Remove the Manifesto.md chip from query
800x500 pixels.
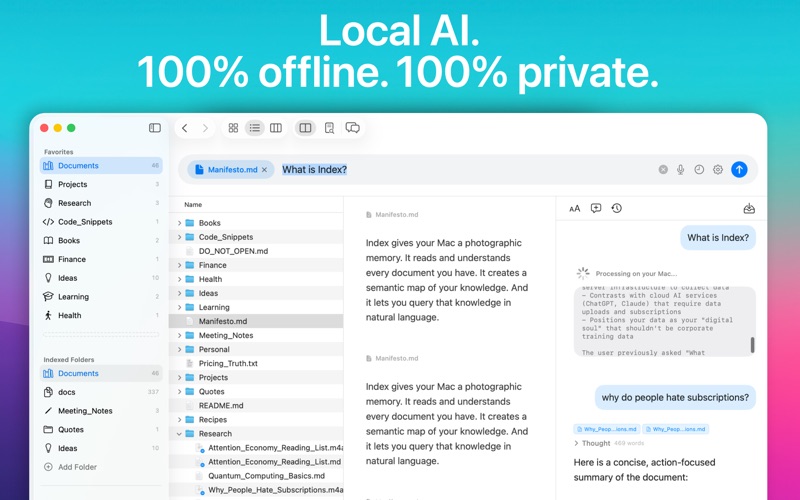[264, 170]
